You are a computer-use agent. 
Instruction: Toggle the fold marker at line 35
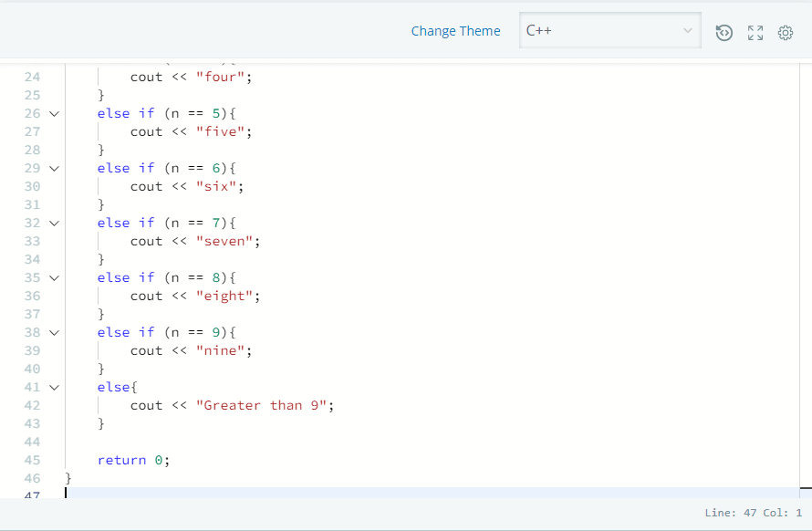52,277
